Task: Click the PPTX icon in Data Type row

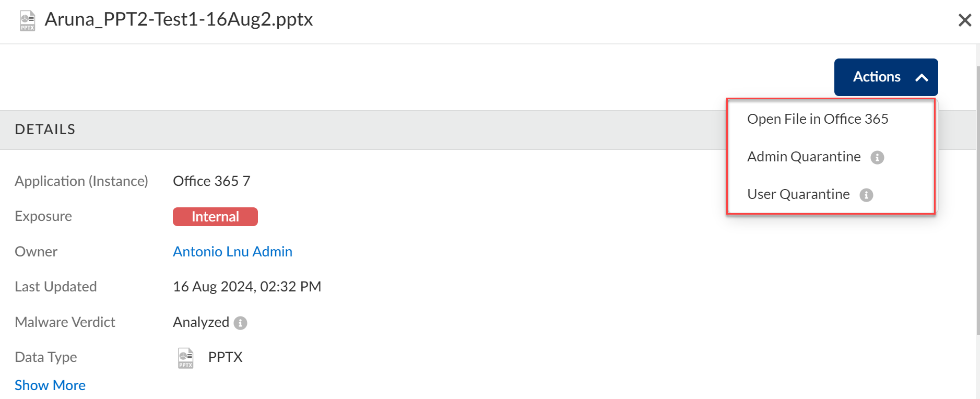Action: [185, 358]
